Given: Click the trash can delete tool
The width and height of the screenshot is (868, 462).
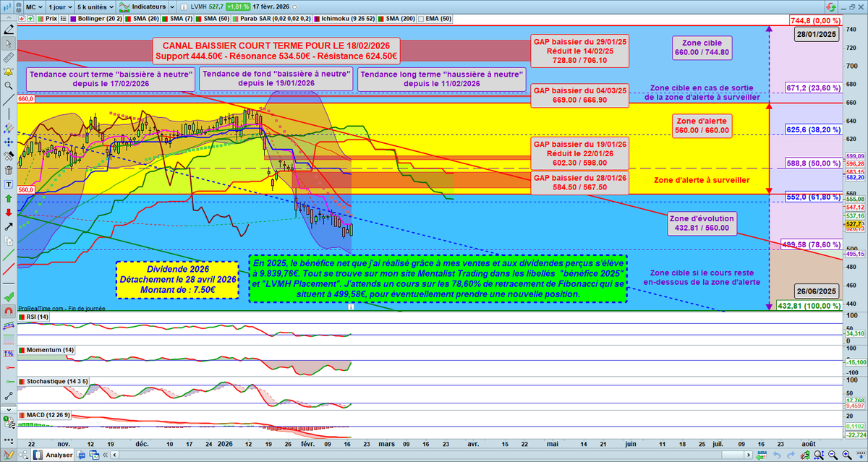Looking at the screenshot, I should click(9, 170).
